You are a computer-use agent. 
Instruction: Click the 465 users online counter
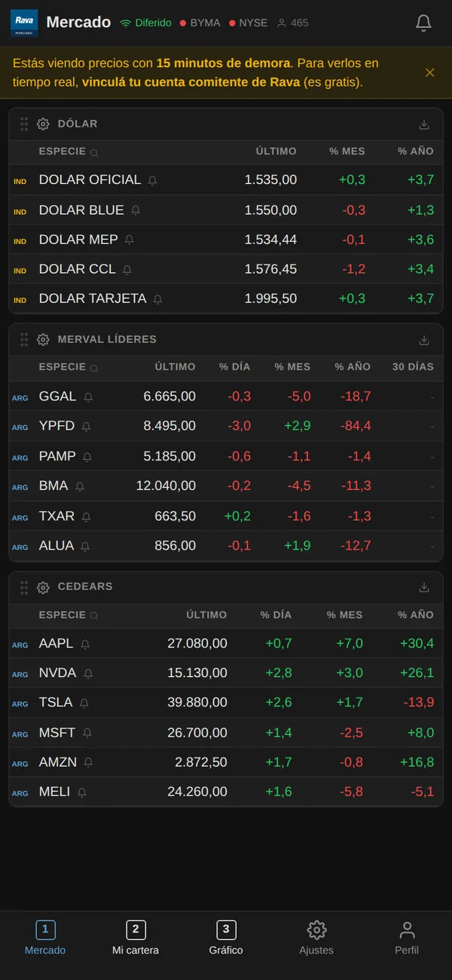point(293,23)
